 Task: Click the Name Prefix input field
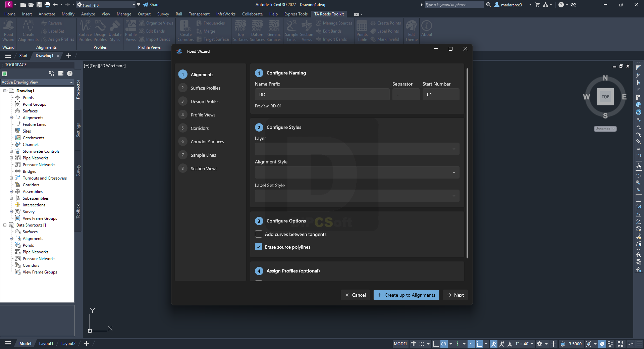point(322,94)
